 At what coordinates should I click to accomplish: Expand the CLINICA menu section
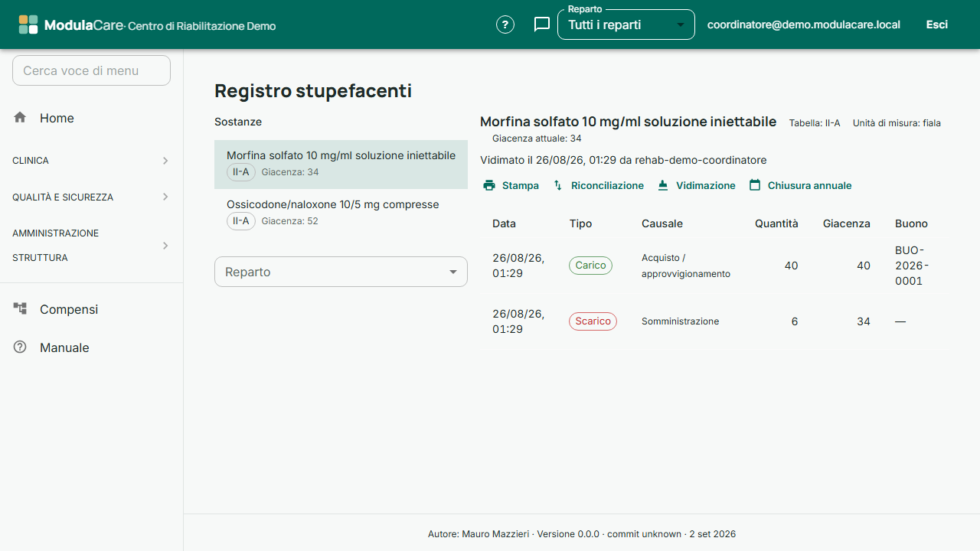click(91, 161)
